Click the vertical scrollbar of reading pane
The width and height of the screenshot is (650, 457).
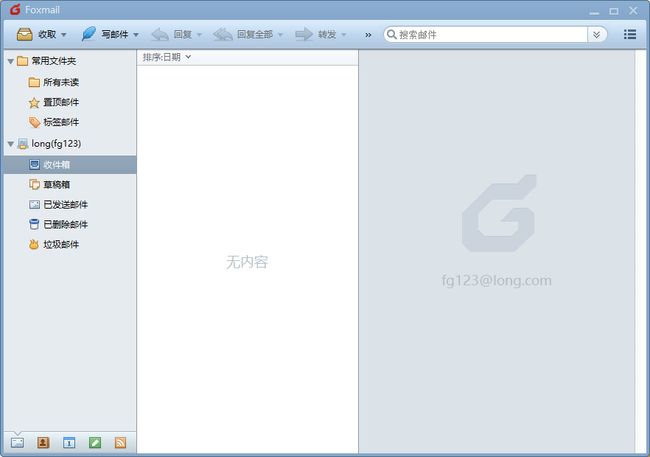click(x=640, y=252)
